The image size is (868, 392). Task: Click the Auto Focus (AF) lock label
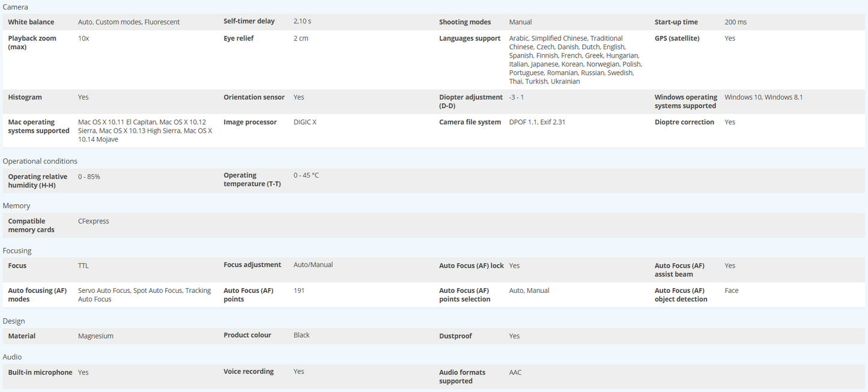click(471, 266)
